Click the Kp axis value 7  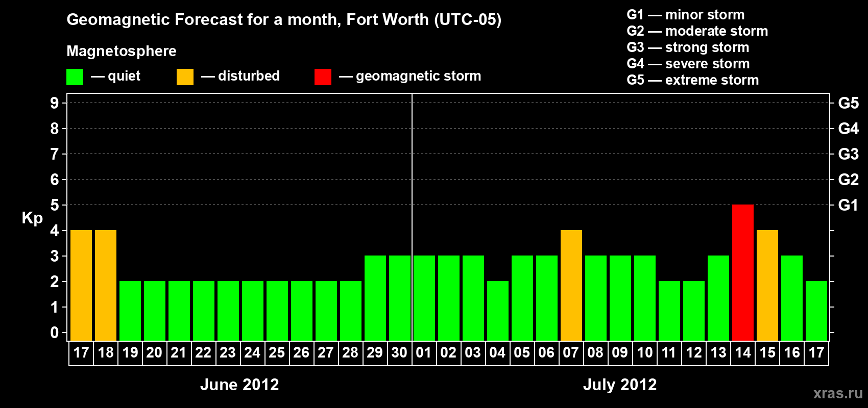54,154
